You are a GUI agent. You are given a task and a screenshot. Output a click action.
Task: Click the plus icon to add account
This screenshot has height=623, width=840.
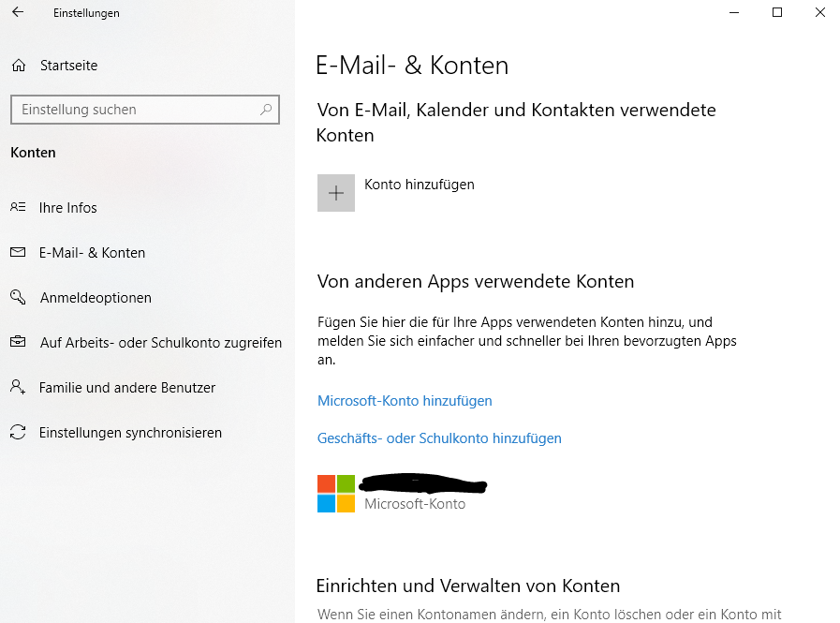(x=336, y=193)
